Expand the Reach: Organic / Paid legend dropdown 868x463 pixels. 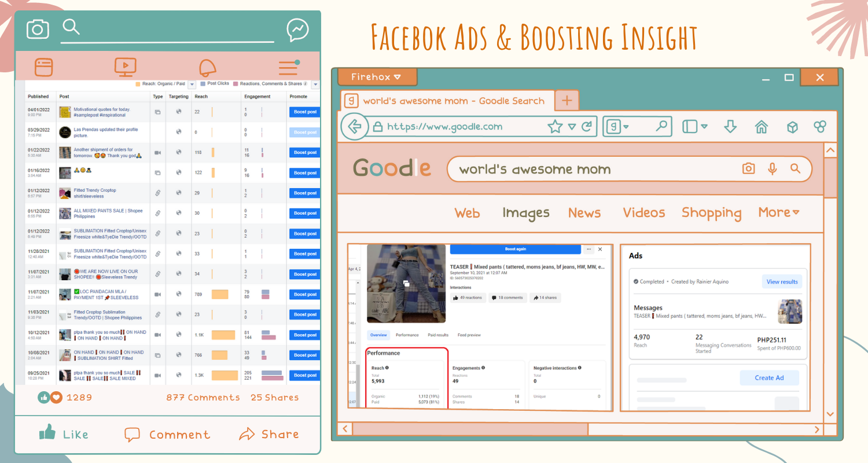click(192, 84)
